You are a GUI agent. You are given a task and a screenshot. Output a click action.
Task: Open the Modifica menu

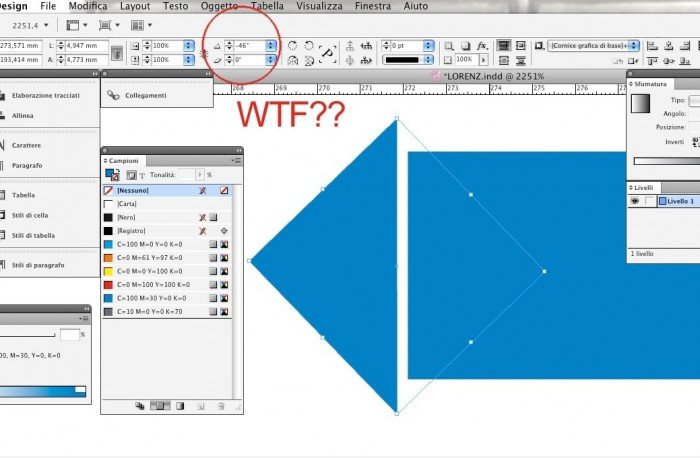pyautogui.click(x=88, y=6)
